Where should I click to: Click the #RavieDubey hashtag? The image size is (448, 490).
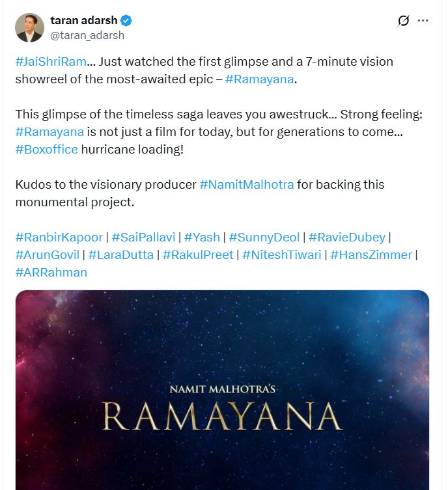click(347, 237)
